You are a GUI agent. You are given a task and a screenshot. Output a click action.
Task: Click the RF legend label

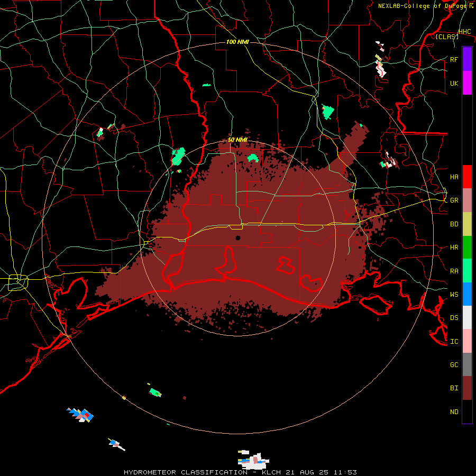[x=454, y=59]
